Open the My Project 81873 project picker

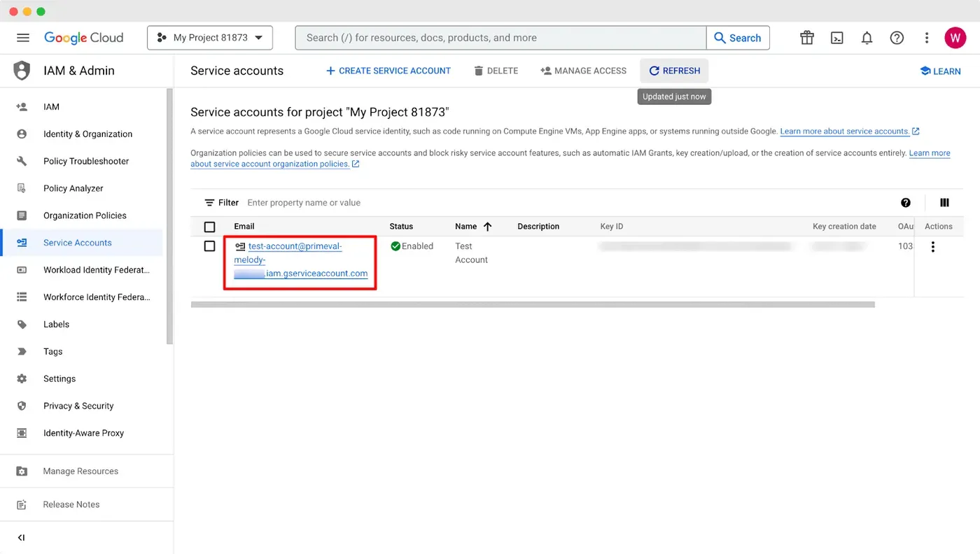210,38
